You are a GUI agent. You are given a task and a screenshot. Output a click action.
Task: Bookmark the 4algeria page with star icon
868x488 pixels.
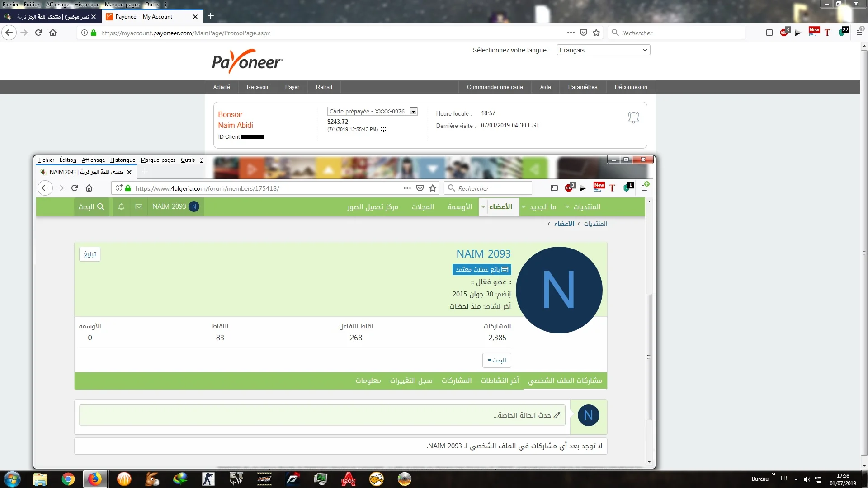[x=433, y=188]
